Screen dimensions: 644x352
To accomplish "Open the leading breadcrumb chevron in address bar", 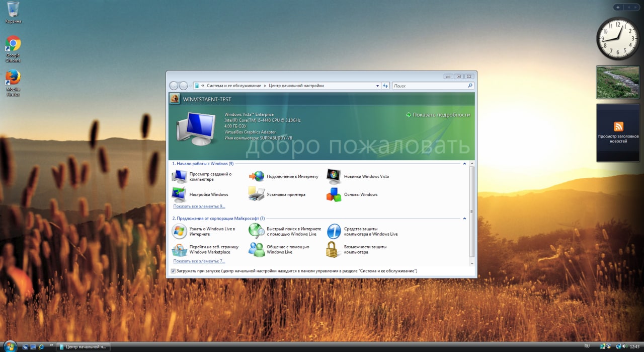I will 203,86.
